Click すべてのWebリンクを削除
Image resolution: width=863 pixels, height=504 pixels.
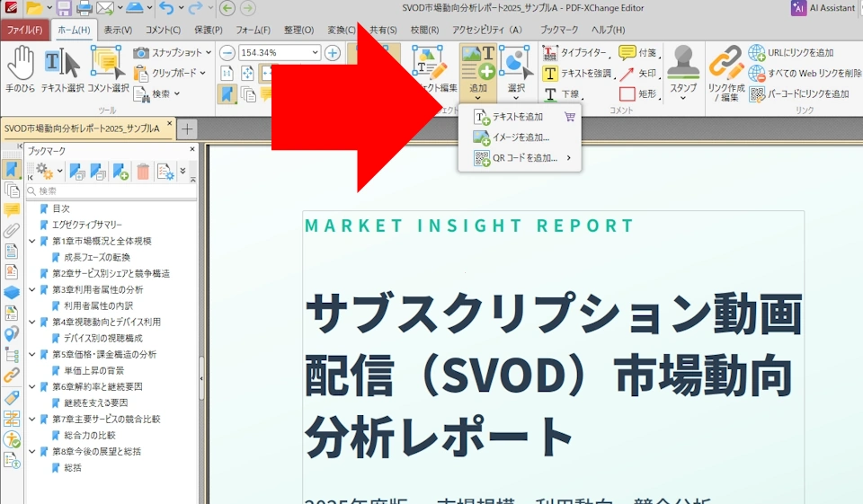(805, 73)
